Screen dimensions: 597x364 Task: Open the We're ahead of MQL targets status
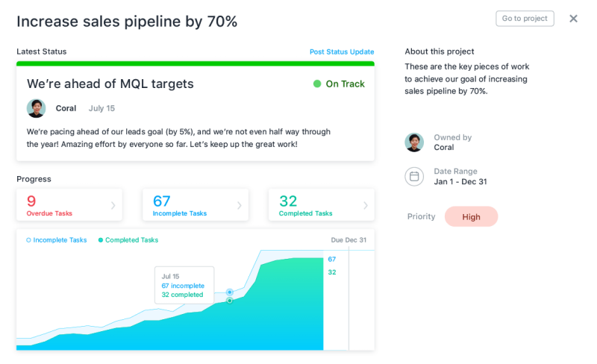pyautogui.click(x=110, y=84)
